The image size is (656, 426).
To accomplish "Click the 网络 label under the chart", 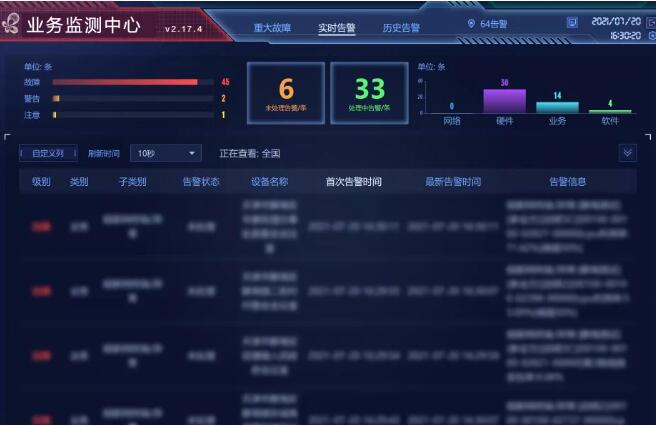I will pos(452,121).
